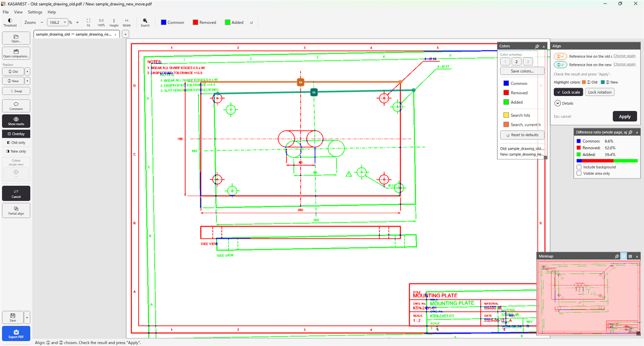Image resolution: width=644 pixels, height=346 pixels.
Task: Click Apply in the Align panel
Action: tap(625, 116)
